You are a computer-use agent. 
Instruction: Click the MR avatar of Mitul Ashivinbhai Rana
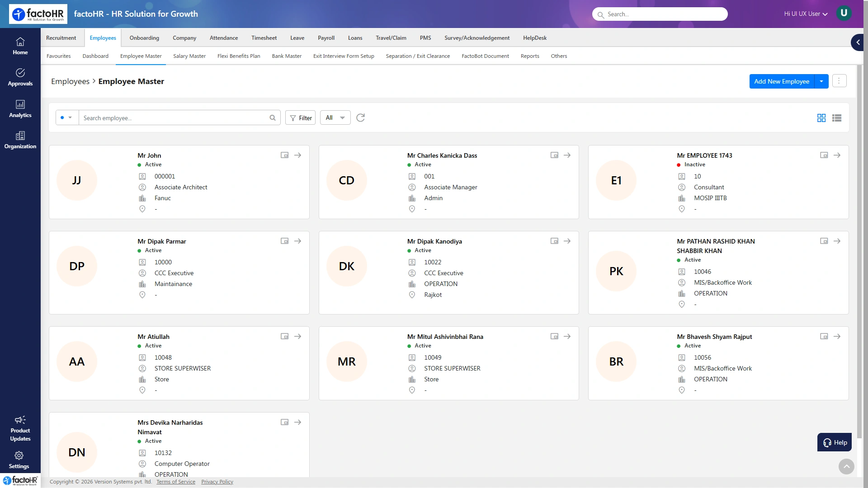[x=347, y=361]
